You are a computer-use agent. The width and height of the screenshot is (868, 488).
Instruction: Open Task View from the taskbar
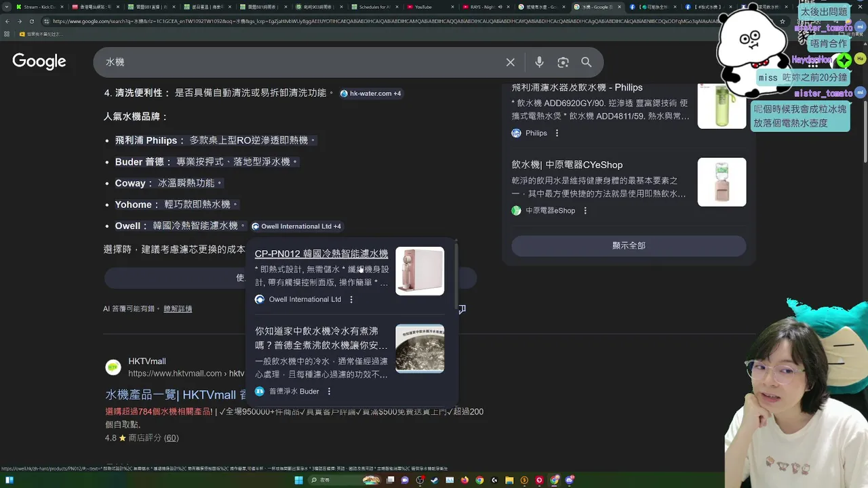point(390,480)
